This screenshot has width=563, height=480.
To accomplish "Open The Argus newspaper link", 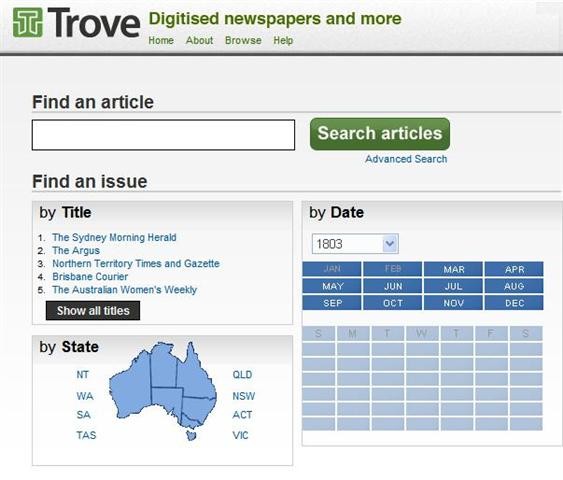I will tap(76, 250).
